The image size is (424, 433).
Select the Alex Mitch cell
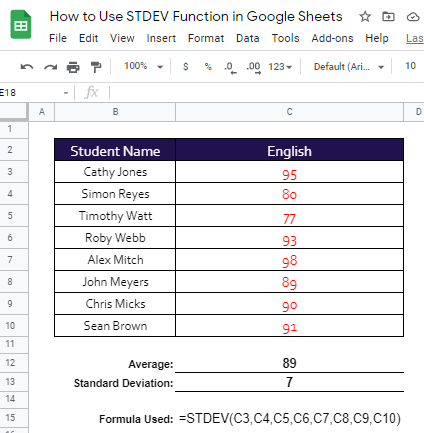115,260
